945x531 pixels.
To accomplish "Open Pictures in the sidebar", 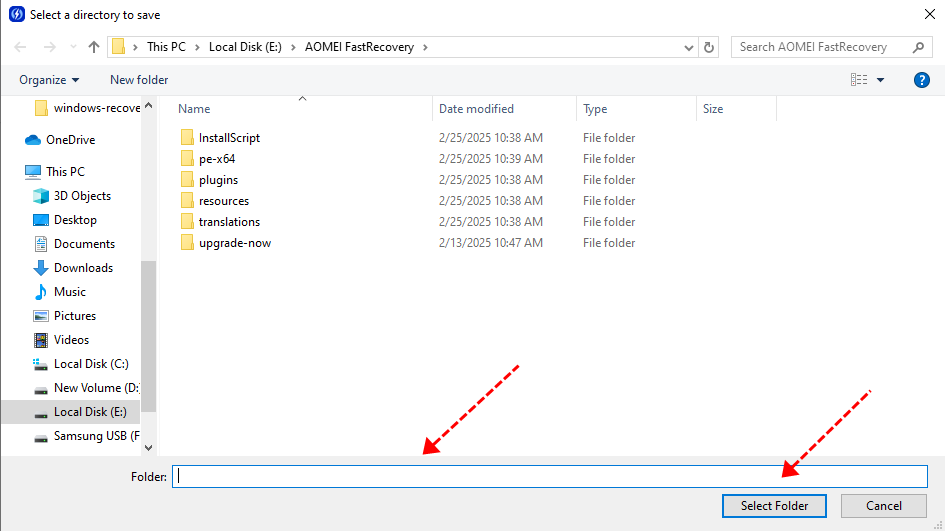I will [64, 316].
